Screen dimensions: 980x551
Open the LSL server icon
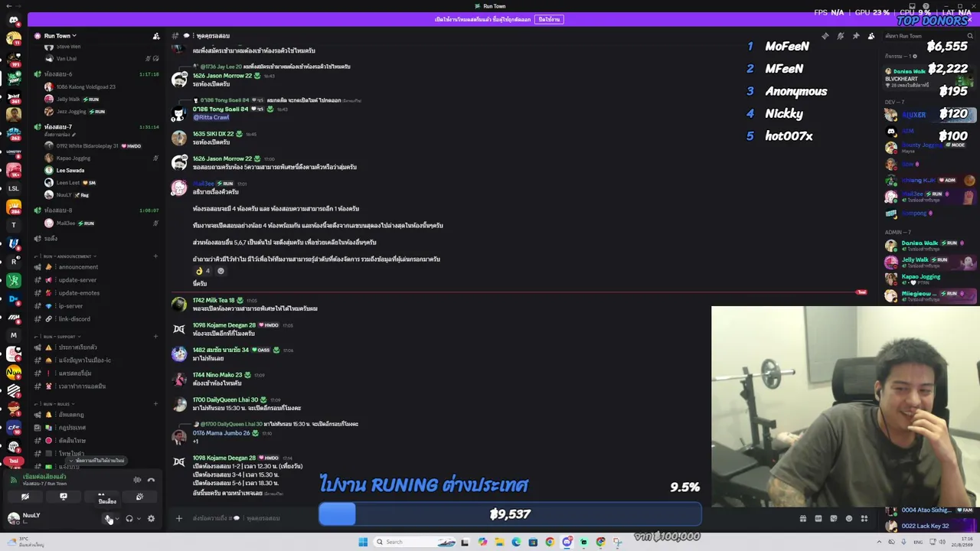click(x=14, y=188)
